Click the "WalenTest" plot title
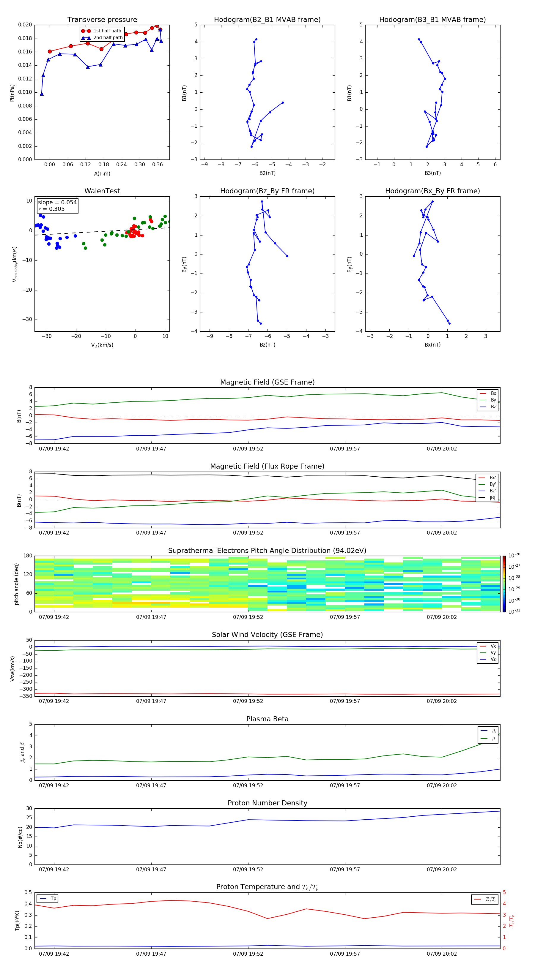This screenshot has width=535, height=980. [x=102, y=191]
